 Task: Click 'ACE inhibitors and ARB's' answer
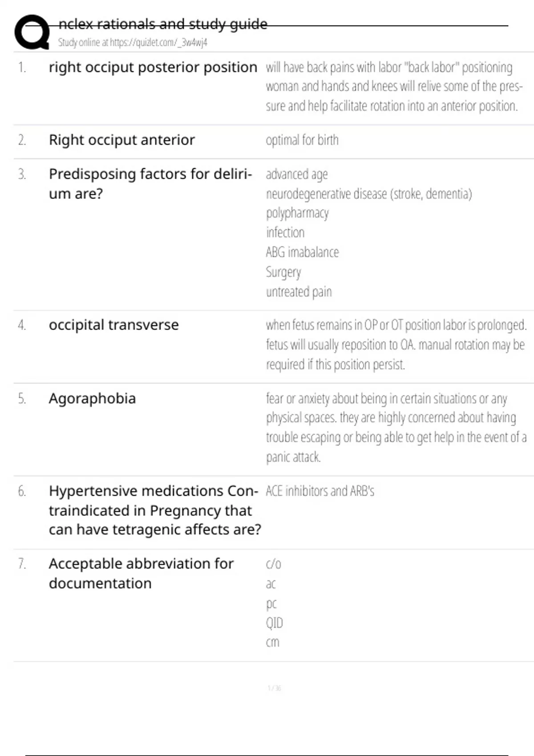pyautogui.click(x=320, y=491)
